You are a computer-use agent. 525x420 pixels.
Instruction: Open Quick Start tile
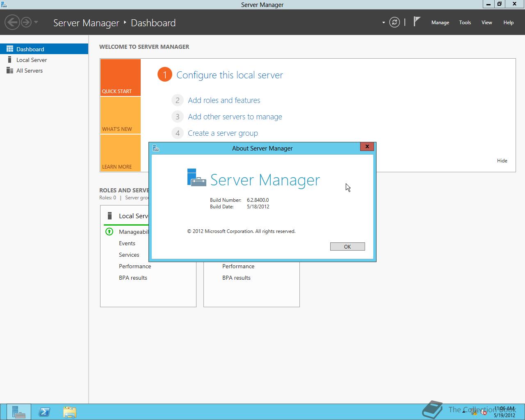click(x=121, y=78)
